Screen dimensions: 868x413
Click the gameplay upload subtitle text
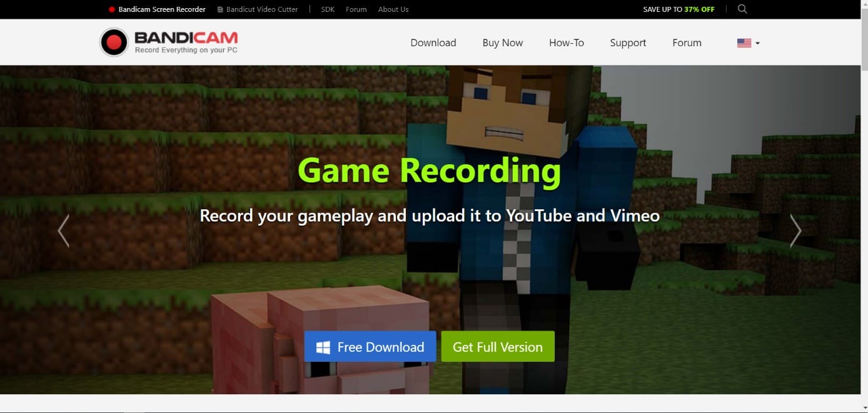pos(430,216)
